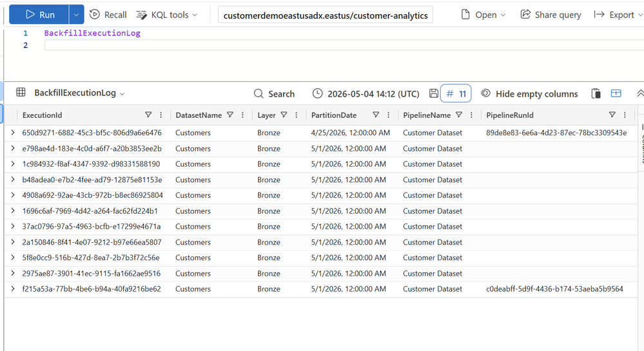Click the filter icon on PipelineRunId column
644x351 pixels.
coord(612,115)
